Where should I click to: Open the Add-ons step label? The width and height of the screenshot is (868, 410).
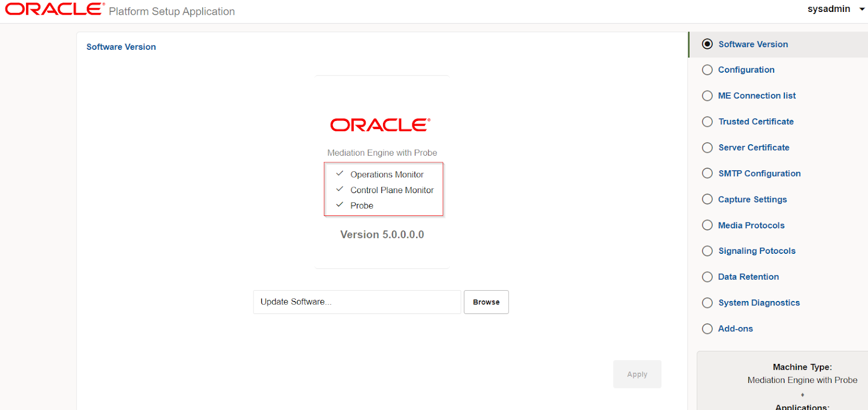tap(735, 329)
